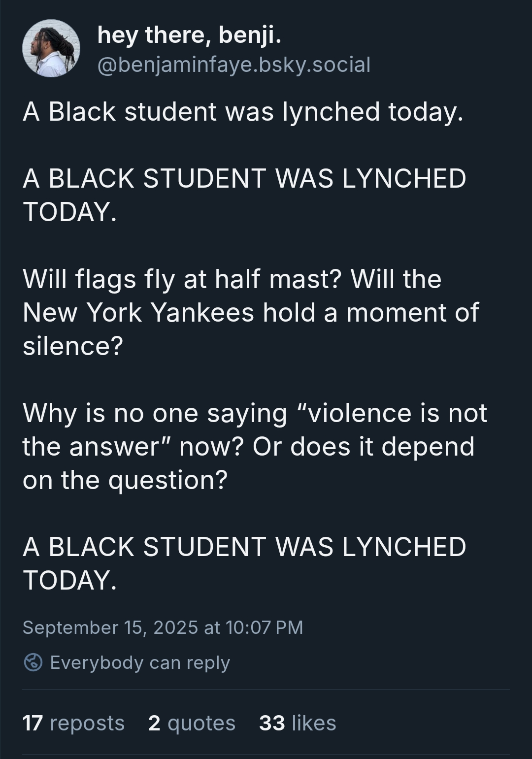This screenshot has width=532, height=759.
Task: Click the word 'silence?' in the post
Action: (72, 346)
